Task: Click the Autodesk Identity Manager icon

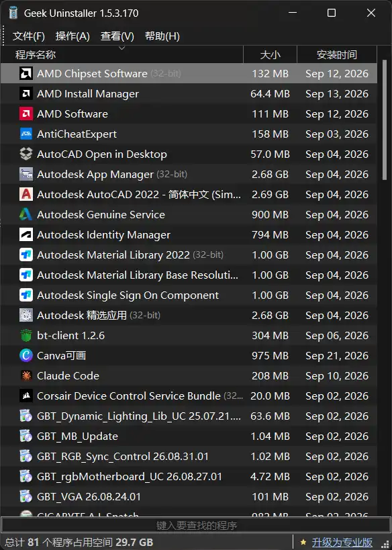Action: point(26,234)
